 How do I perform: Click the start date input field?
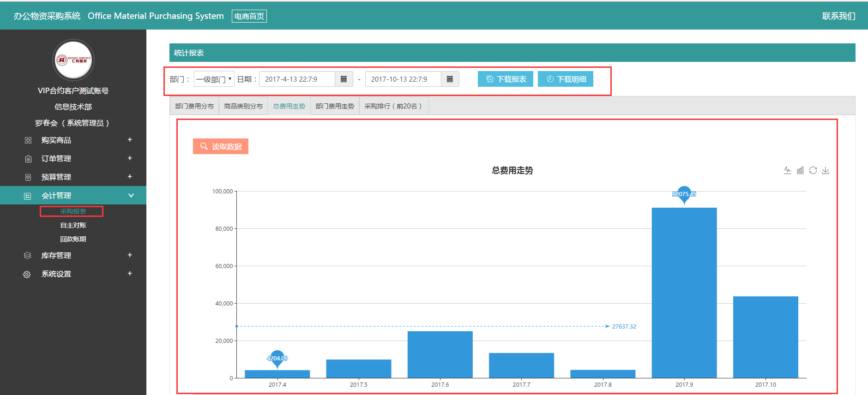coord(297,79)
